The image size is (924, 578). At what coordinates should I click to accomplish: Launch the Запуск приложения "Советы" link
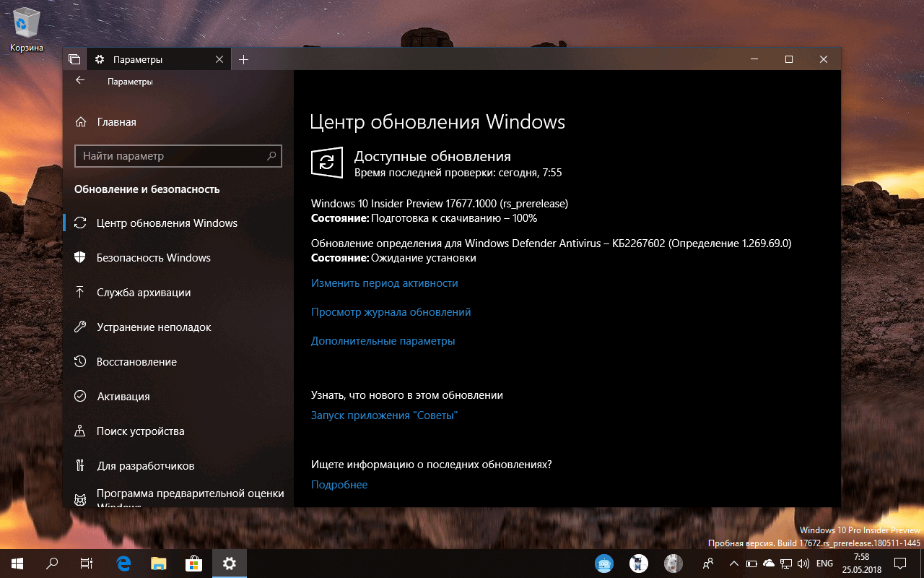pyautogui.click(x=385, y=415)
